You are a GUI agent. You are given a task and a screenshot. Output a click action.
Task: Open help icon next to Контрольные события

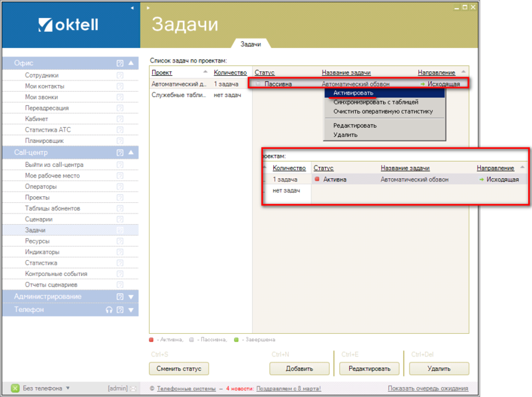tap(120, 273)
